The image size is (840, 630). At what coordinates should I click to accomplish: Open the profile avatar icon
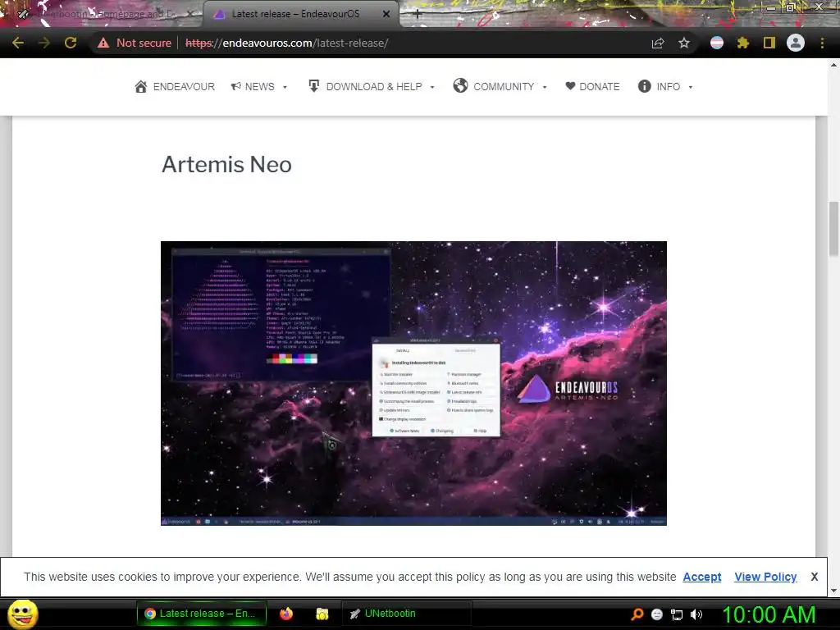click(796, 43)
